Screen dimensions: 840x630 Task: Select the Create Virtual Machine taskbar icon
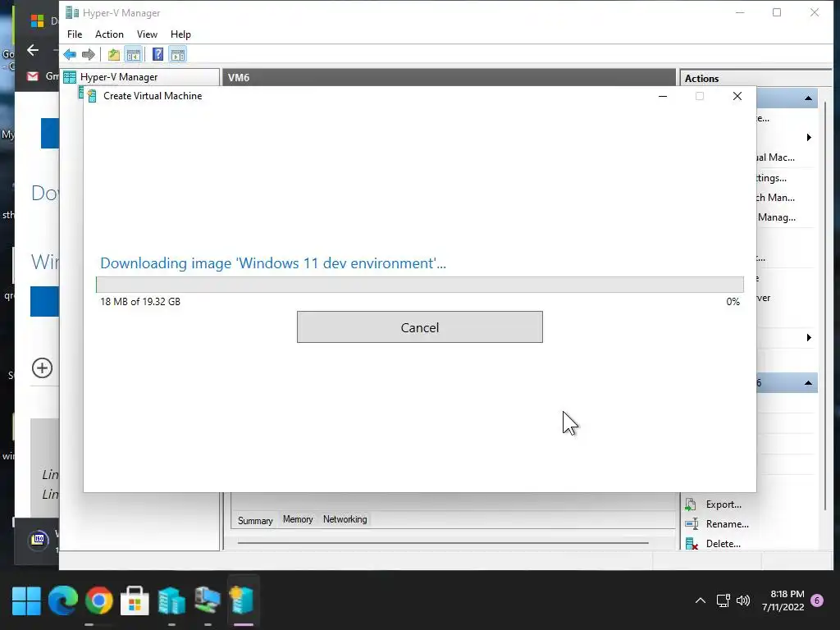point(243,600)
